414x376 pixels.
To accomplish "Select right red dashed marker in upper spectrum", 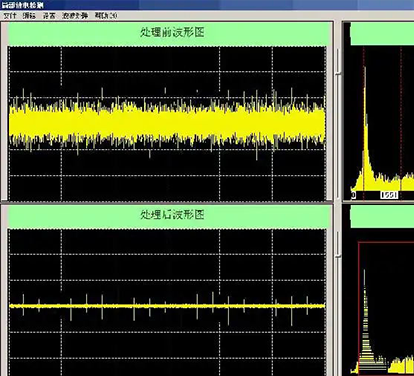I will tap(401, 123).
